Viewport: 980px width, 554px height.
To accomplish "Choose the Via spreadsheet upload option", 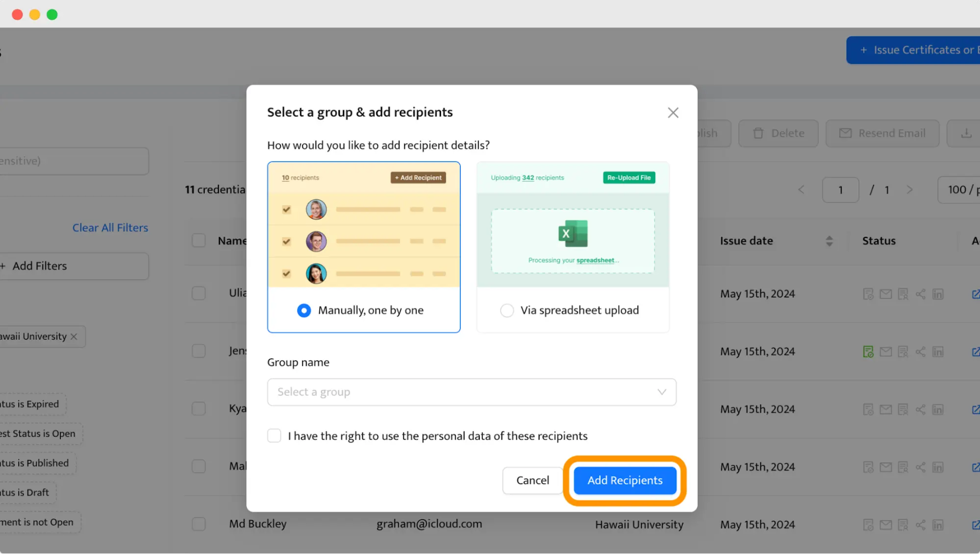I will [507, 310].
